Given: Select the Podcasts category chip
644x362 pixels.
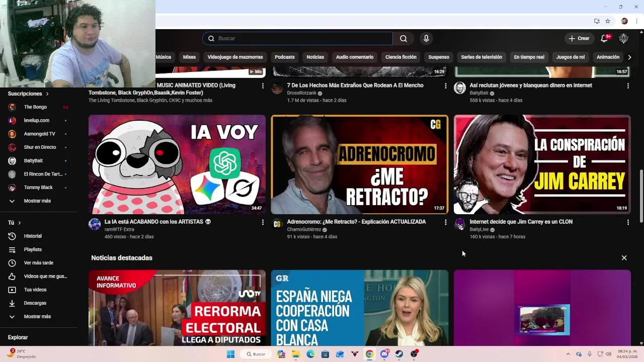Looking at the screenshot, I should click(x=285, y=57).
